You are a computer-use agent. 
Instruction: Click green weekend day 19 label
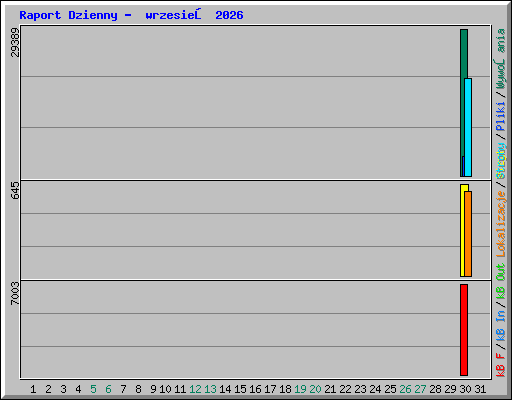300,389
